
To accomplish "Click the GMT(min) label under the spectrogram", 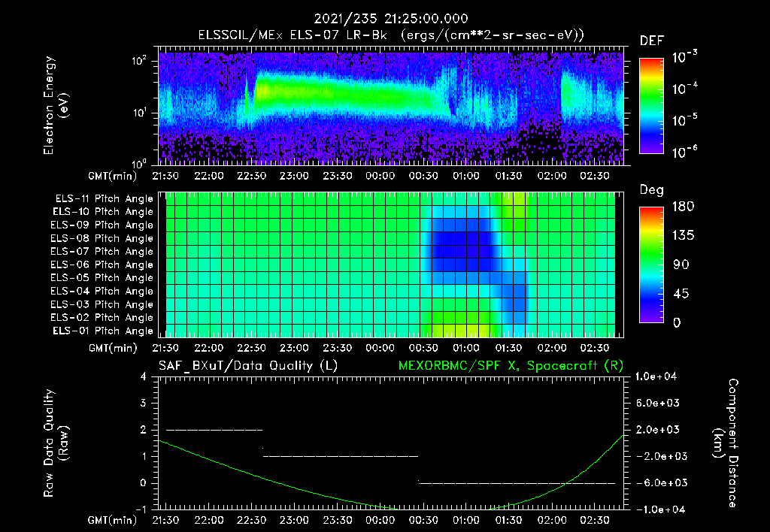I will click(113, 176).
